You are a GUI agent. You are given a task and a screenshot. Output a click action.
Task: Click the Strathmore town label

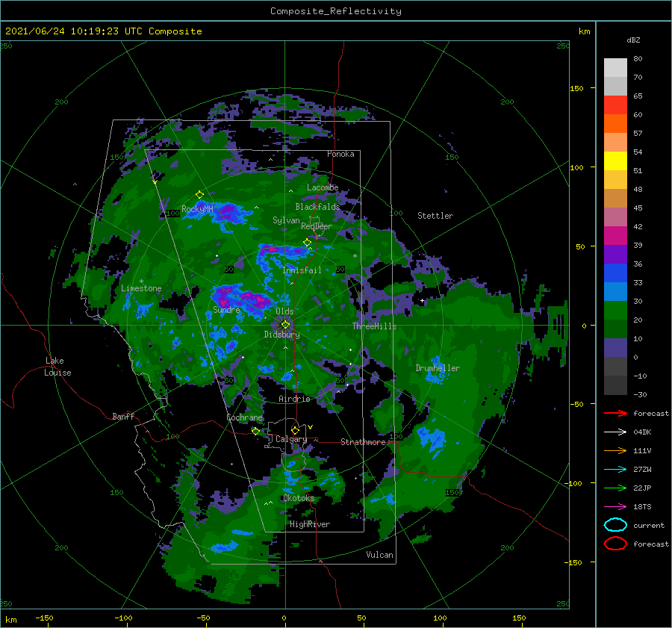[x=363, y=442]
